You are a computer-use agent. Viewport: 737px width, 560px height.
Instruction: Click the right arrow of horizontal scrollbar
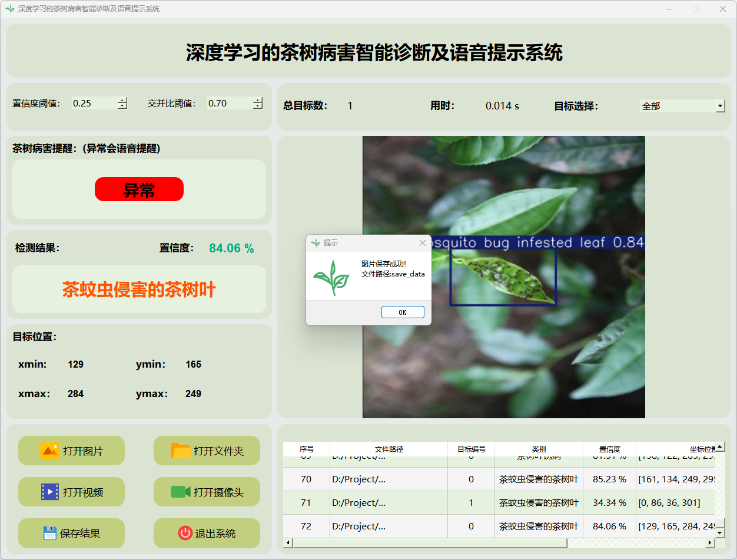click(x=711, y=543)
